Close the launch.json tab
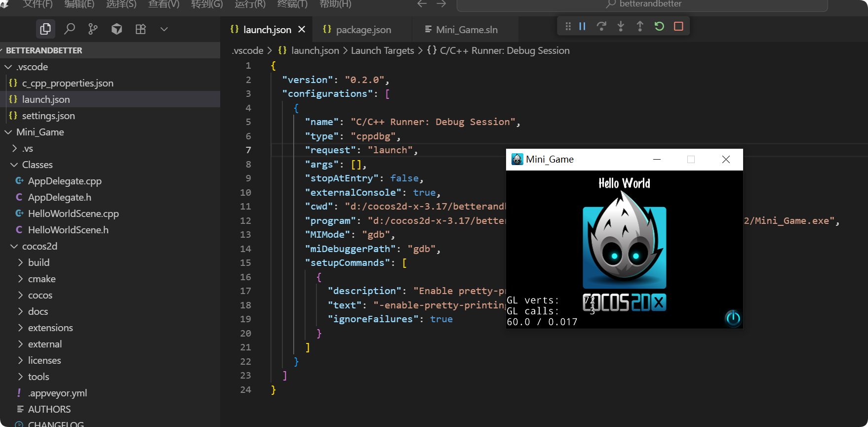This screenshot has width=868, height=427. click(302, 30)
